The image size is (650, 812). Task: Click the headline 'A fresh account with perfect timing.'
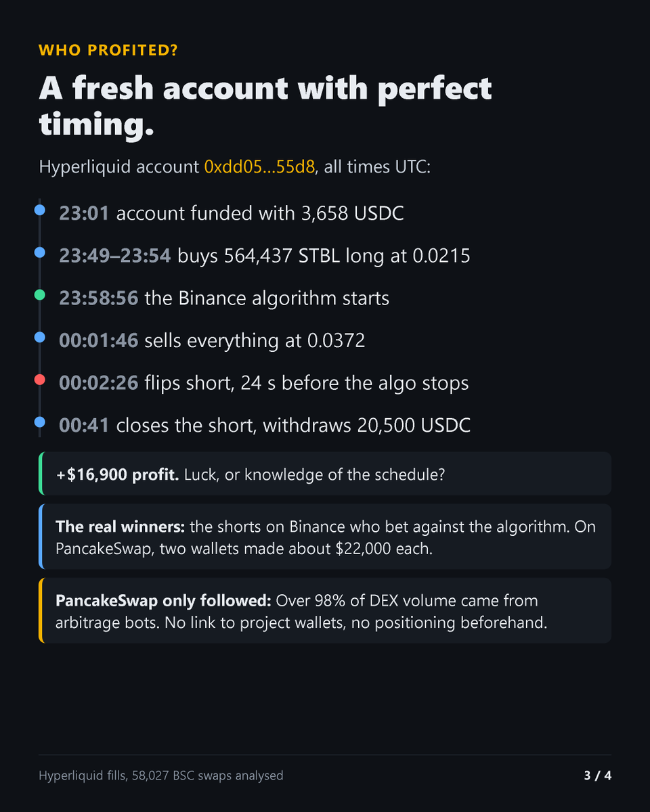(x=265, y=107)
